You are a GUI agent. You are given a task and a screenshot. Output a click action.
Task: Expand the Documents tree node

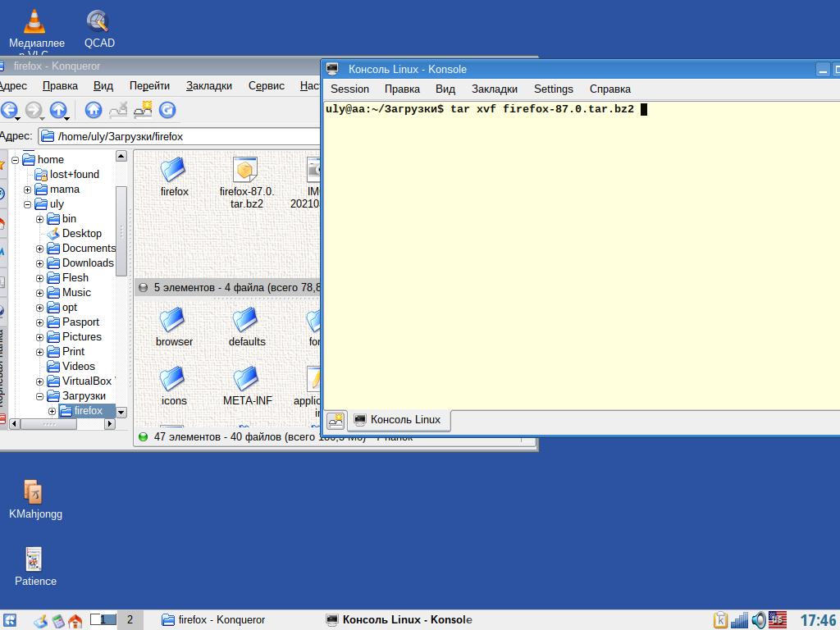(x=39, y=249)
